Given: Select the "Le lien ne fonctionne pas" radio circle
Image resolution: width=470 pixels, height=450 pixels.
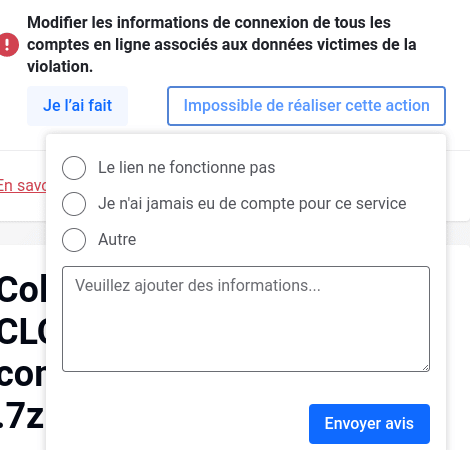Looking at the screenshot, I should click(74, 168).
